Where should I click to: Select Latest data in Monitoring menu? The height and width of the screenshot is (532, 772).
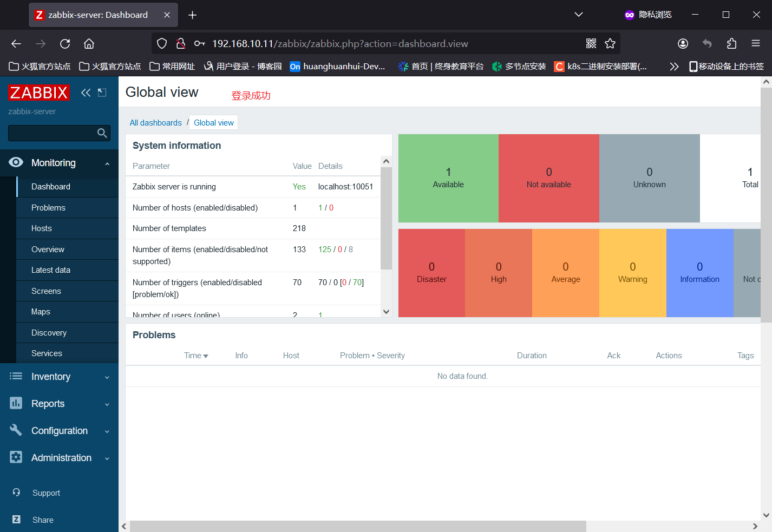(x=68, y=270)
